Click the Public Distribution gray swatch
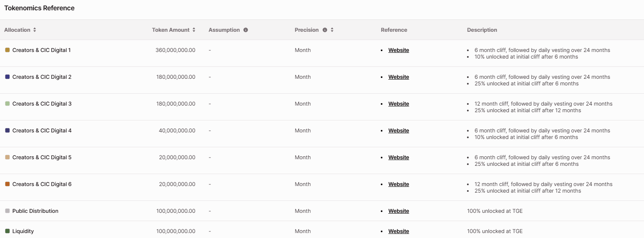 click(x=7, y=211)
